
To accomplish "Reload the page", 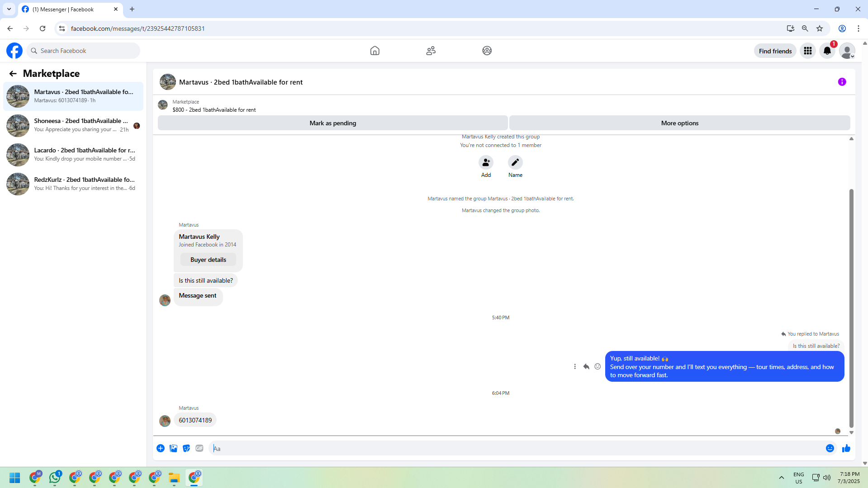I will click(x=43, y=28).
